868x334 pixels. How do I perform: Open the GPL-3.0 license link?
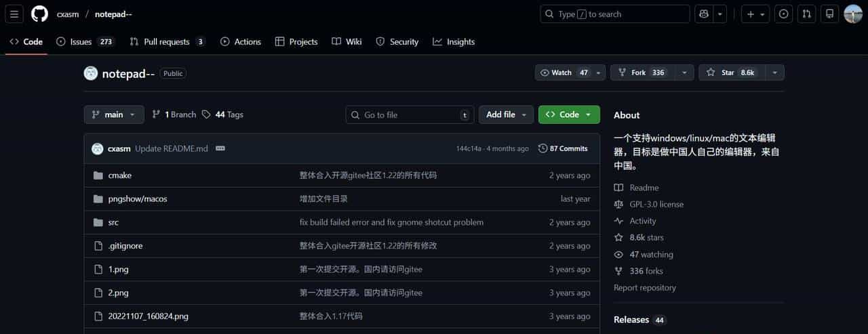click(x=648, y=204)
